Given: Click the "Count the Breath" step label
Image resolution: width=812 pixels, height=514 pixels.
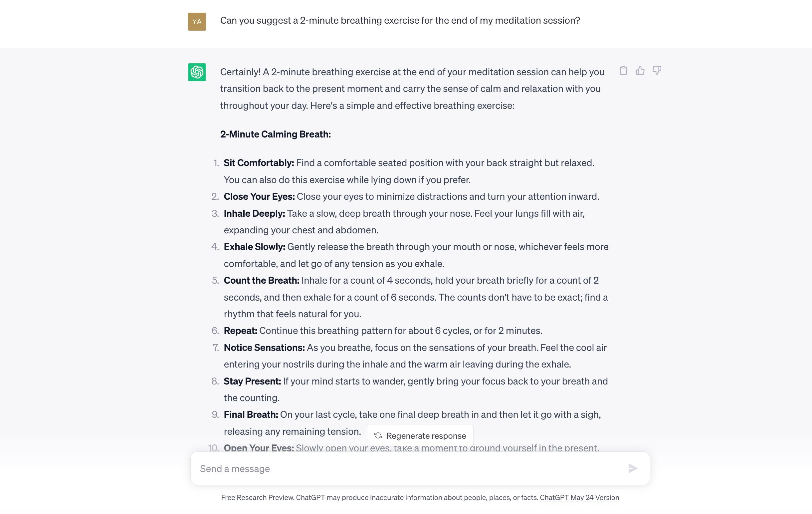Looking at the screenshot, I should click(261, 281).
